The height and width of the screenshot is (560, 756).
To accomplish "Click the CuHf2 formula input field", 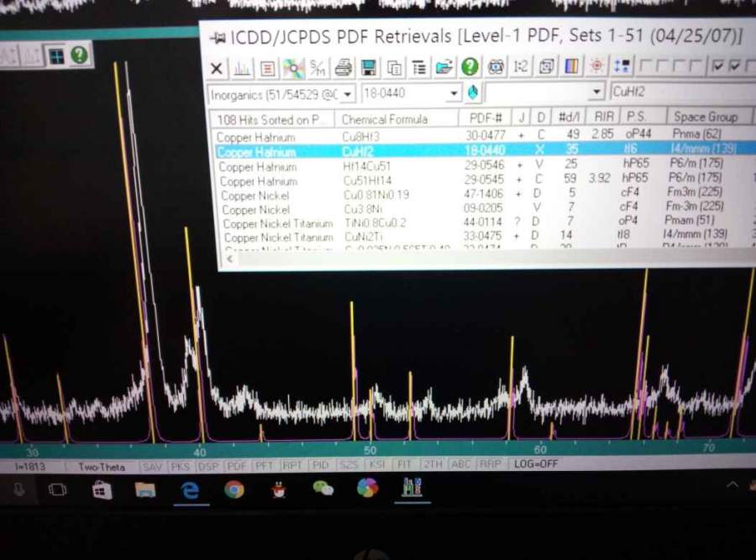I will tap(682, 91).
